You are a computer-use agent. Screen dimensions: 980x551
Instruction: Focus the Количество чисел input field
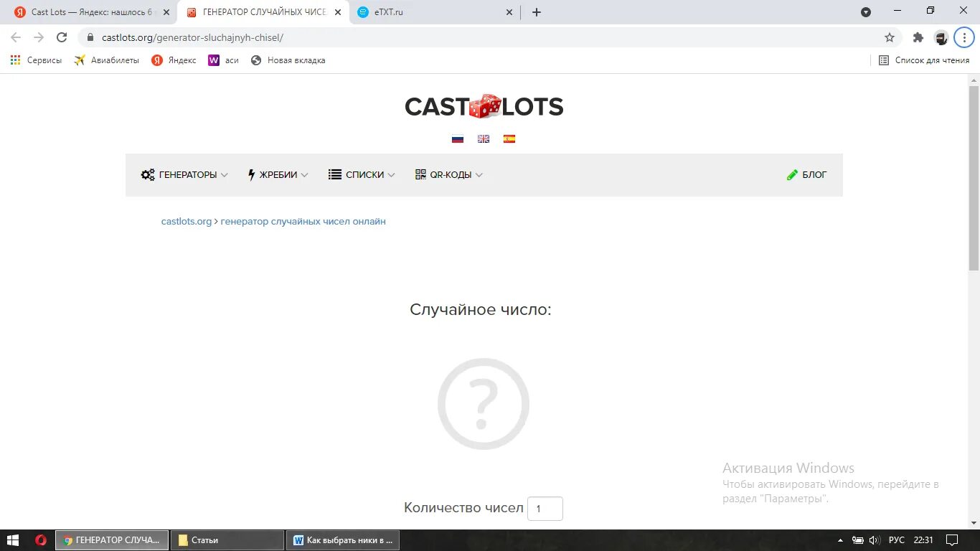click(545, 509)
